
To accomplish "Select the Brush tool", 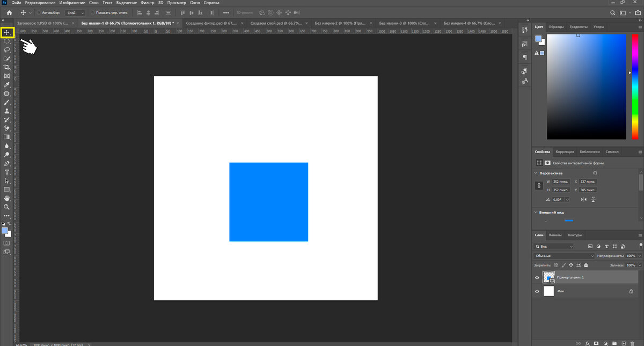I will click(7, 102).
